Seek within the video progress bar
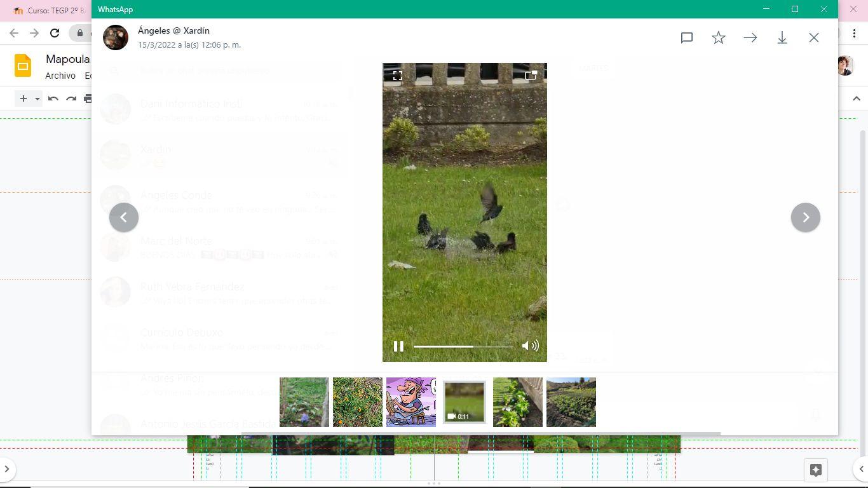 pyautogui.click(x=463, y=346)
